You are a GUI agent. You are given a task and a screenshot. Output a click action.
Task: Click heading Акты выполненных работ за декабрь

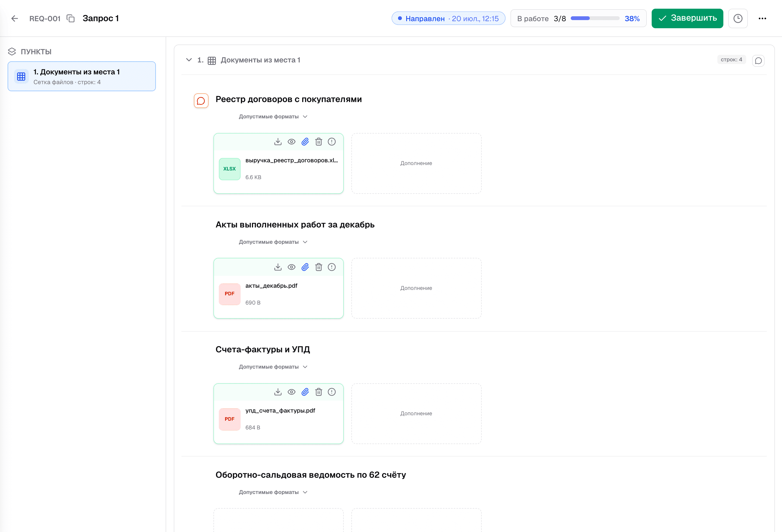coord(295,225)
